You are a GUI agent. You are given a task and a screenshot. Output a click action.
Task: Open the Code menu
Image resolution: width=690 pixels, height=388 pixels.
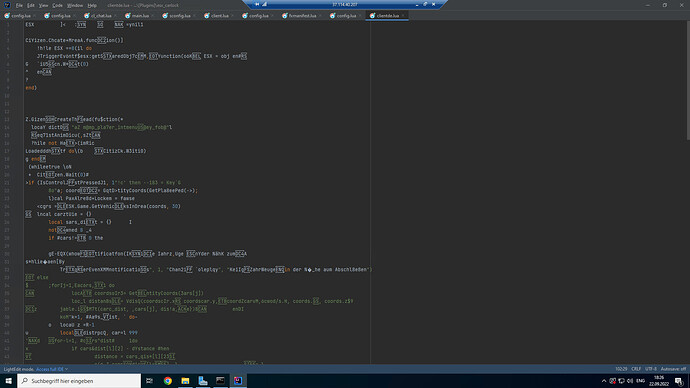57,5
